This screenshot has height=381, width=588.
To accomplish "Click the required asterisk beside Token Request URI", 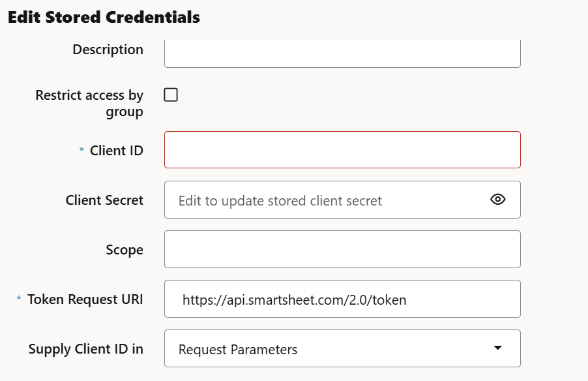I will click(x=19, y=299).
